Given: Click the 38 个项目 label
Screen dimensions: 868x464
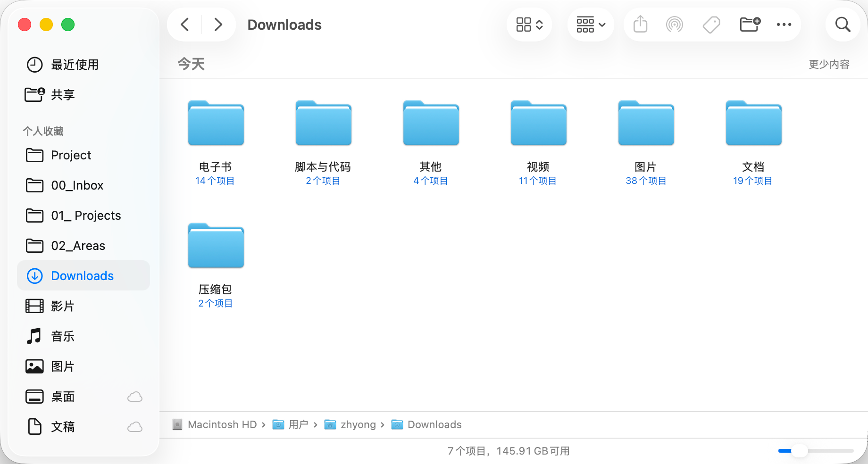Looking at the screenshot, I should (646, 181).
